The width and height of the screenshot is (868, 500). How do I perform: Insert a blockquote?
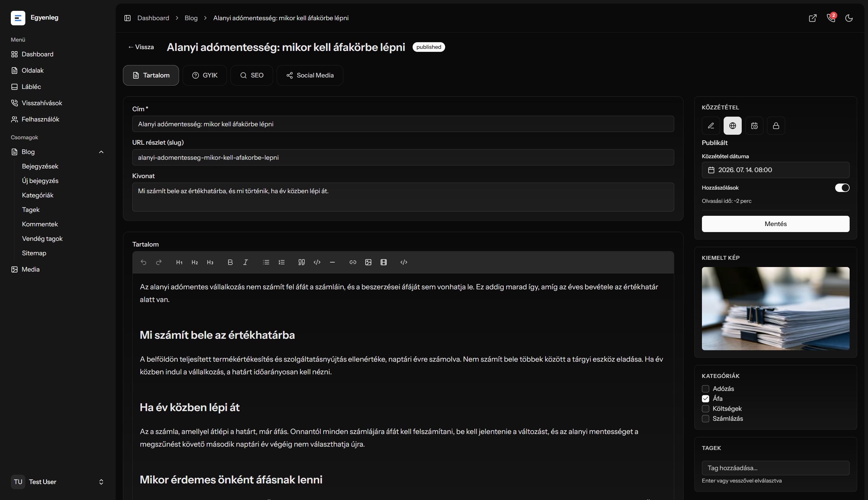point(301,263)
